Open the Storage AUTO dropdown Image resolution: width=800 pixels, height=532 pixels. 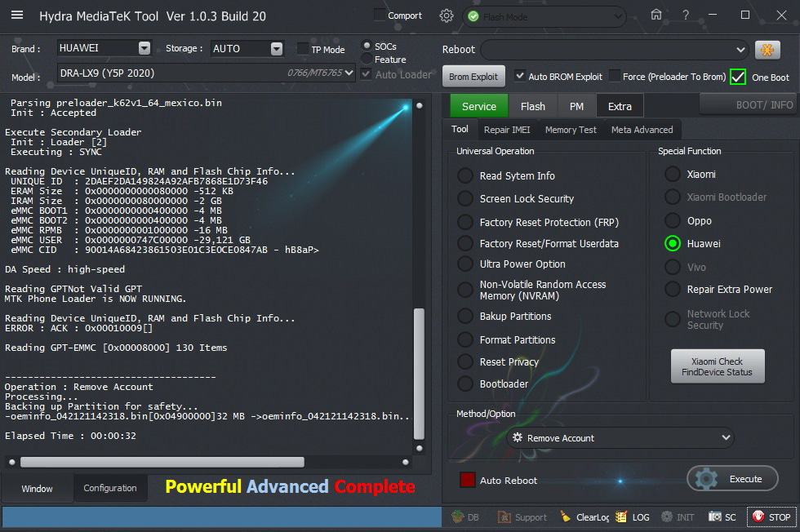tap(277, 48)
